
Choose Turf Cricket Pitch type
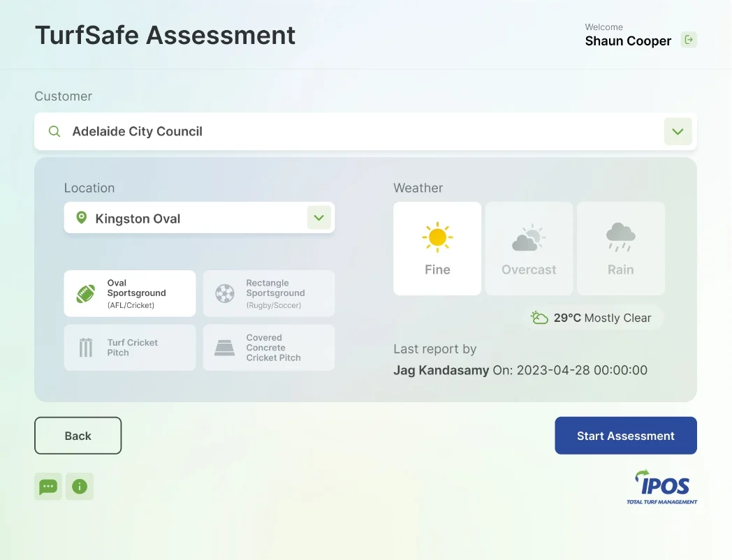click(130, 347)
